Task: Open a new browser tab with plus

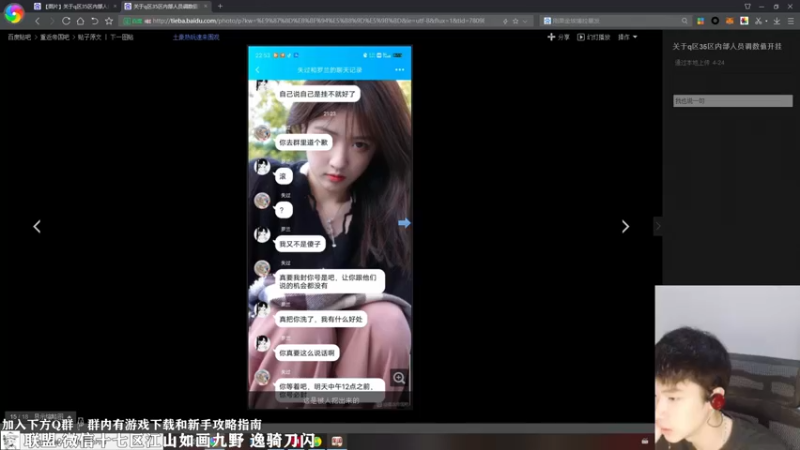Action: click(x=220, y=6)
